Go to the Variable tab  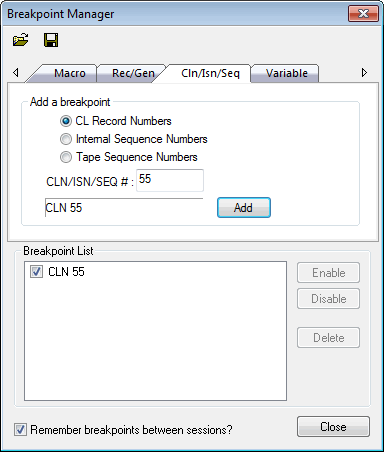(287, 73)
